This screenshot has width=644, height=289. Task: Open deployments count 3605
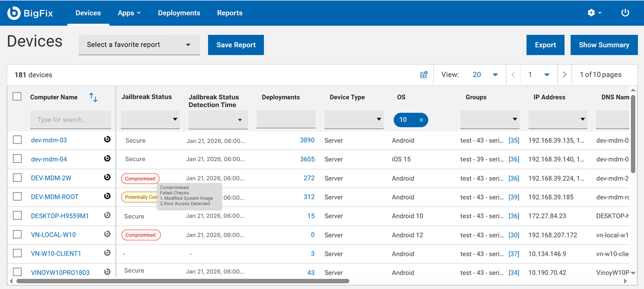pyautogui.click(x=307, y=159)
